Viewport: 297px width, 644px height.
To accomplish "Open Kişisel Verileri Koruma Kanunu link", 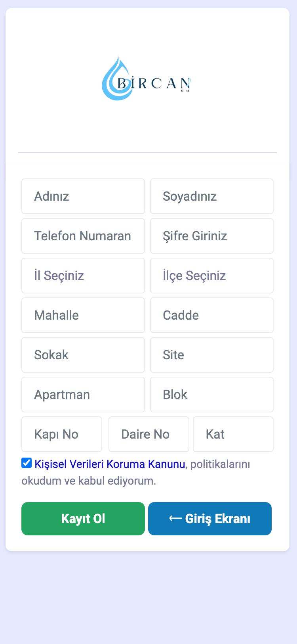I will (x=110, y=464).
